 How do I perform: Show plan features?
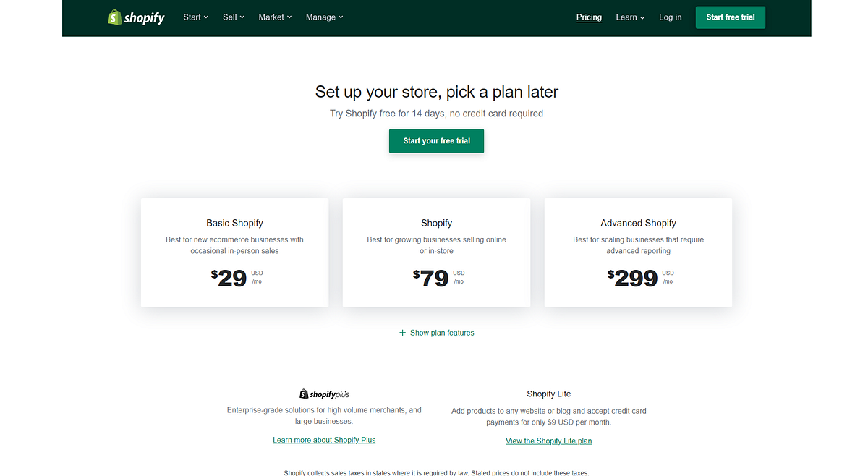click(442, 333)
